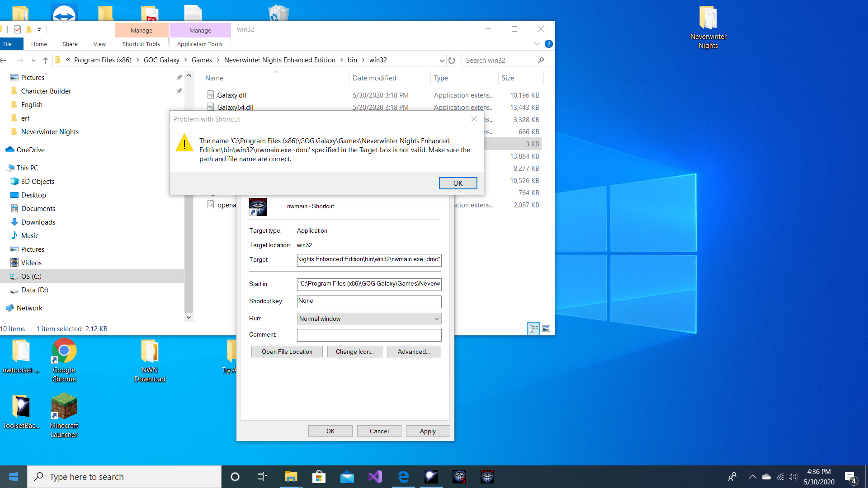Viewport: 868px width, 488px height.
Task: Sort by Date modified column
Action: tap(374, 78)
